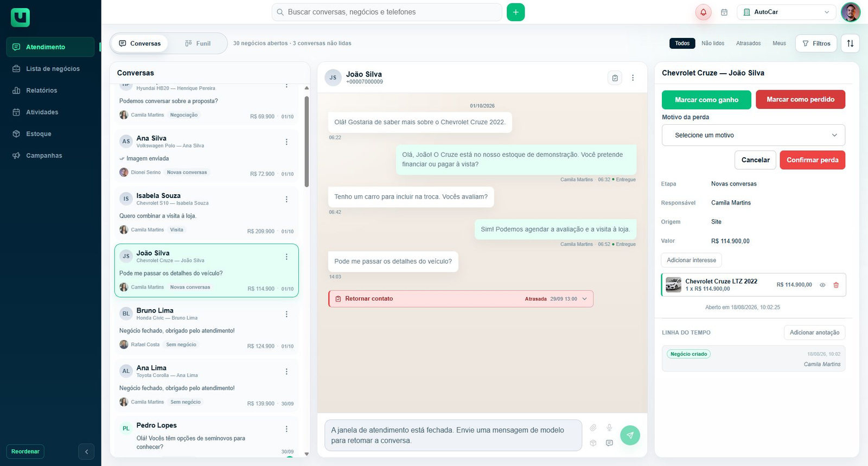Switch to the Conversas tab
The width and height of the screenshot is (868, 466).
tap(140, 43)
